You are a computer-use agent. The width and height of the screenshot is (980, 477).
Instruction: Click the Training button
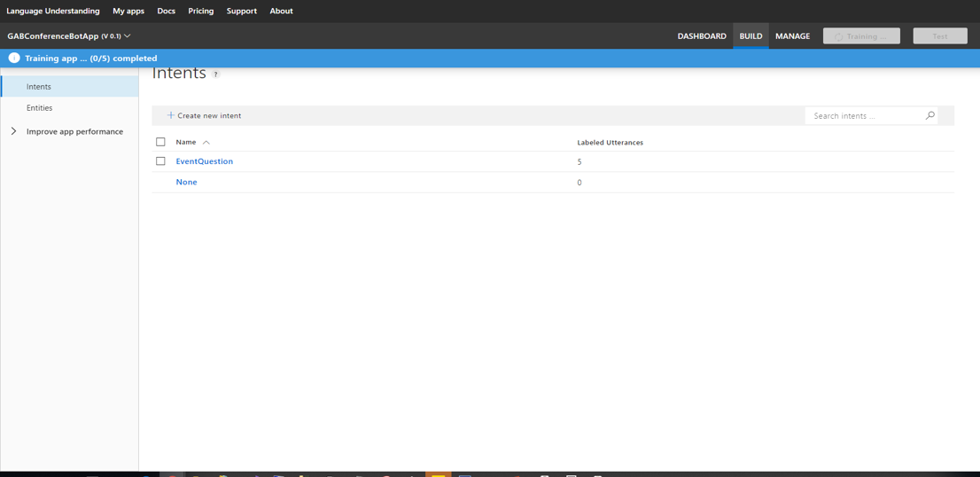point(861,36)
